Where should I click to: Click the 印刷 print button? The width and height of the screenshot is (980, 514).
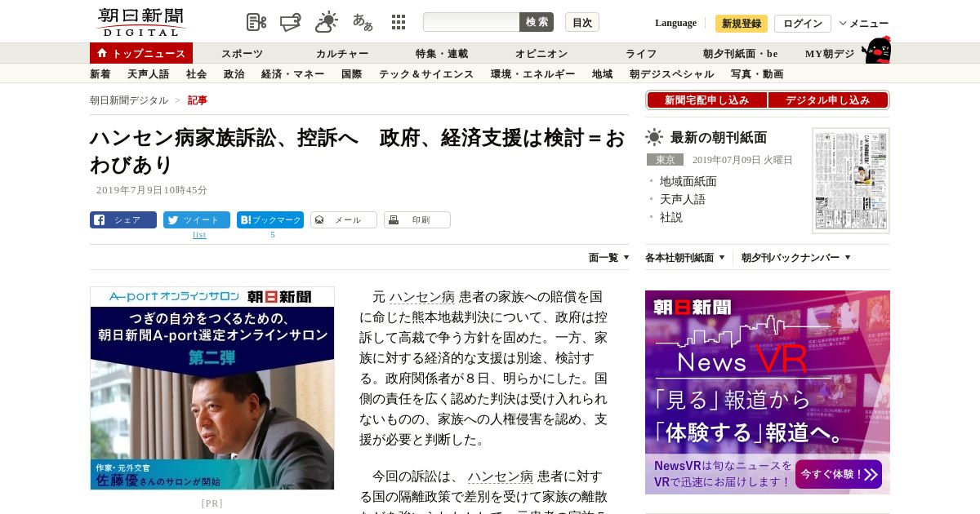(x=417, y=220)
